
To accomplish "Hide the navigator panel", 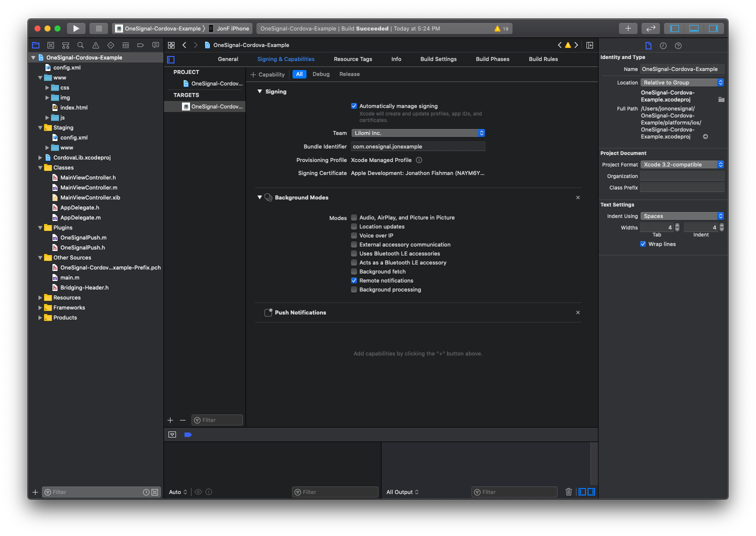I will tap(674, 28).
